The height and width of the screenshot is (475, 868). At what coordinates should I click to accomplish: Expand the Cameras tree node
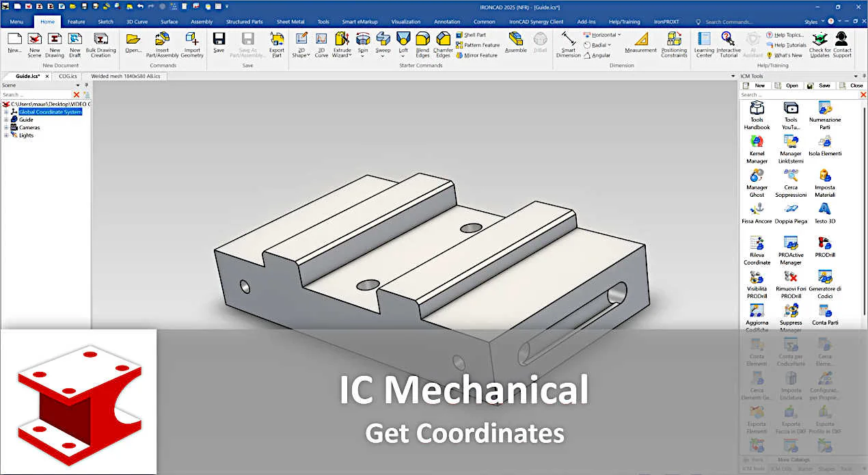tap(6, 127)
